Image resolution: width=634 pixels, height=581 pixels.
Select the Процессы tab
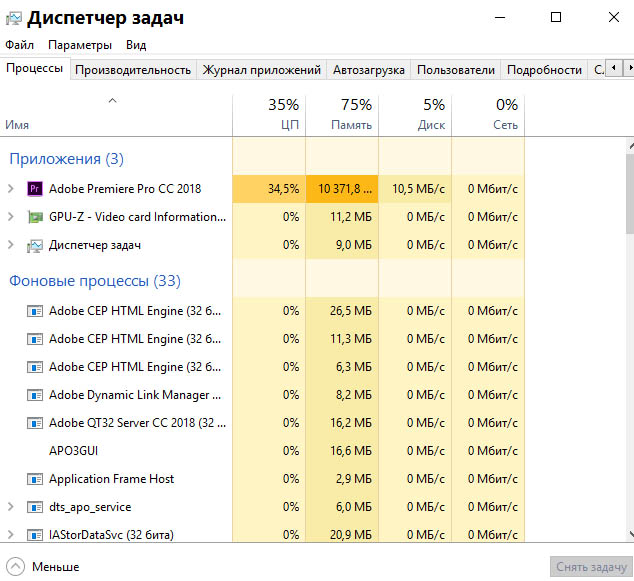coord(35,68)
